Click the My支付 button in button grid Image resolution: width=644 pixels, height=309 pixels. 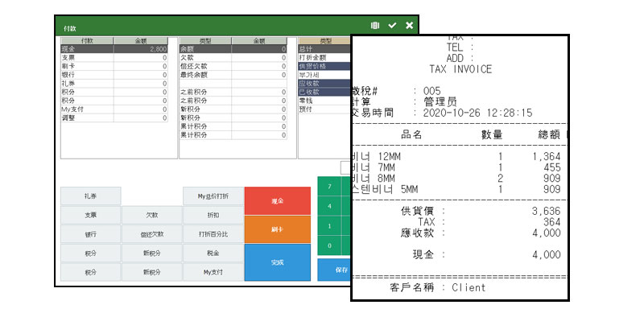(213, 272)
